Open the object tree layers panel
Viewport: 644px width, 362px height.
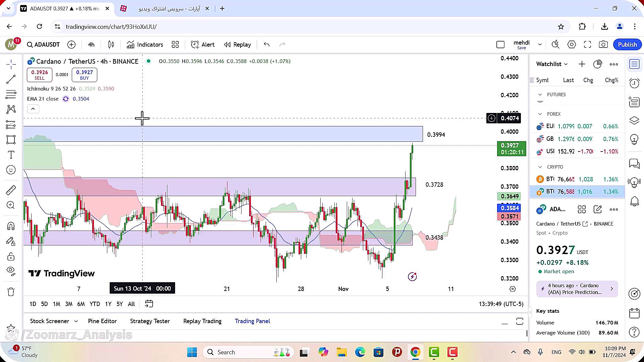coord(634,120)
